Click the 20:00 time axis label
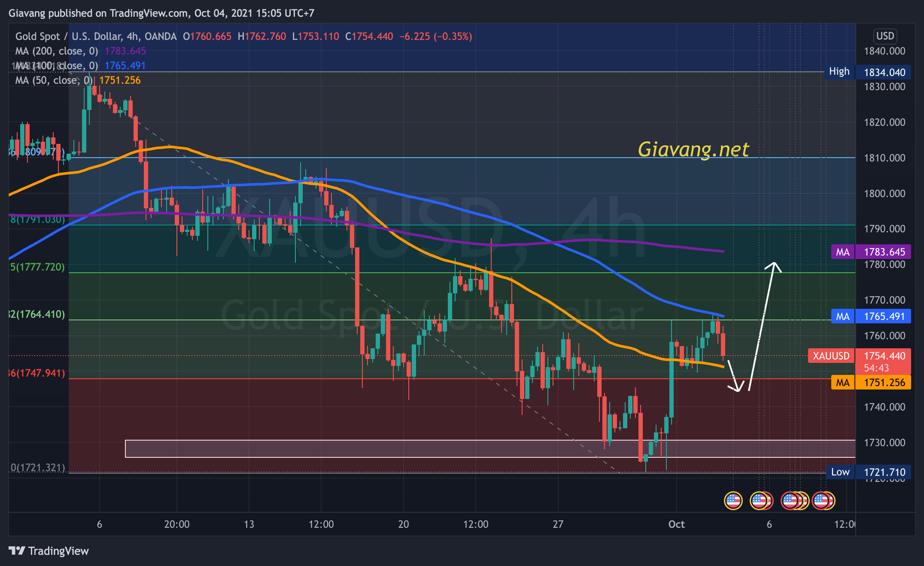Image resolution: width=924 pixels, height=566 pixels. pos(177,524)
